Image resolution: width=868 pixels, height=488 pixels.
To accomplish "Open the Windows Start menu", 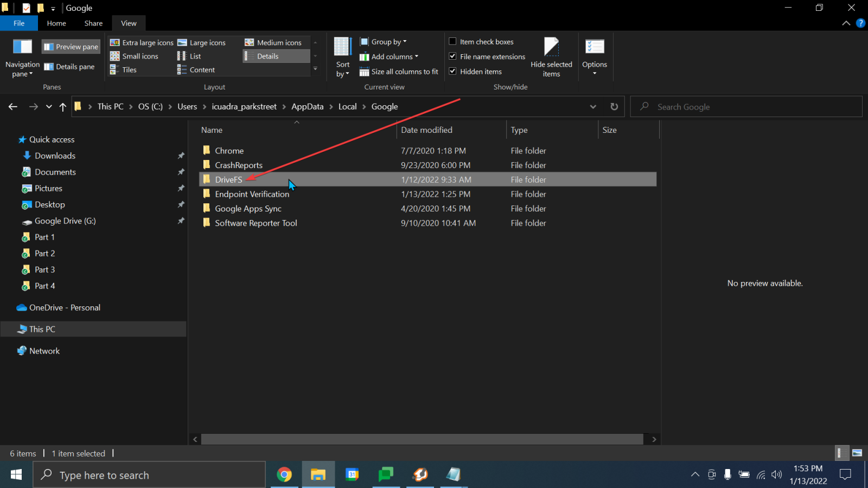I will [x=16, y=475].
